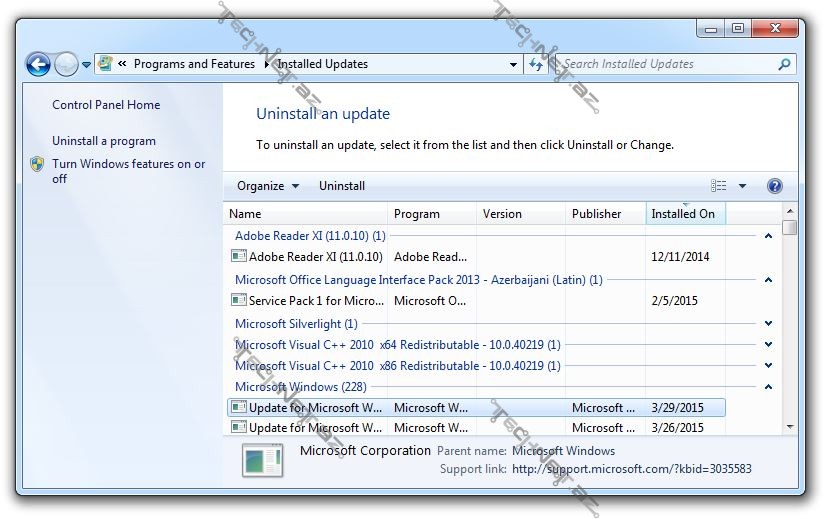Click the greyed Forward navigation arrow
Image resolution: width=824 pixels, height=519 pixels.
(x=66, y=65)
